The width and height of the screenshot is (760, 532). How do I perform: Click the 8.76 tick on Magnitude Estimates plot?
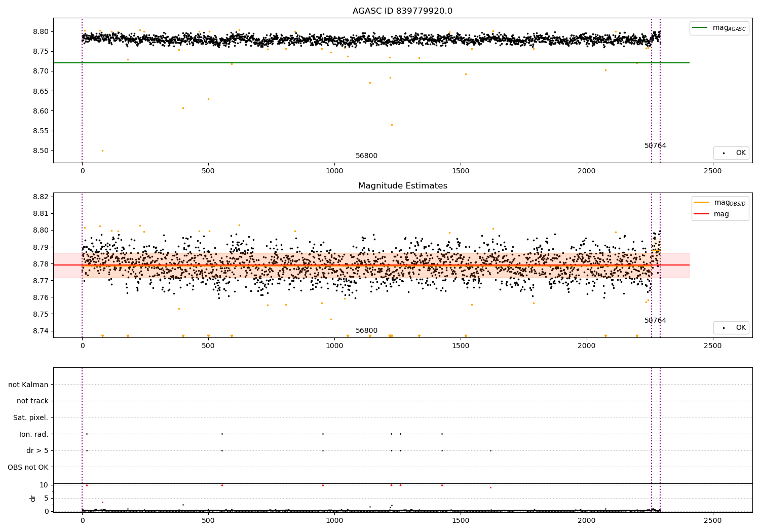[41, 297]
